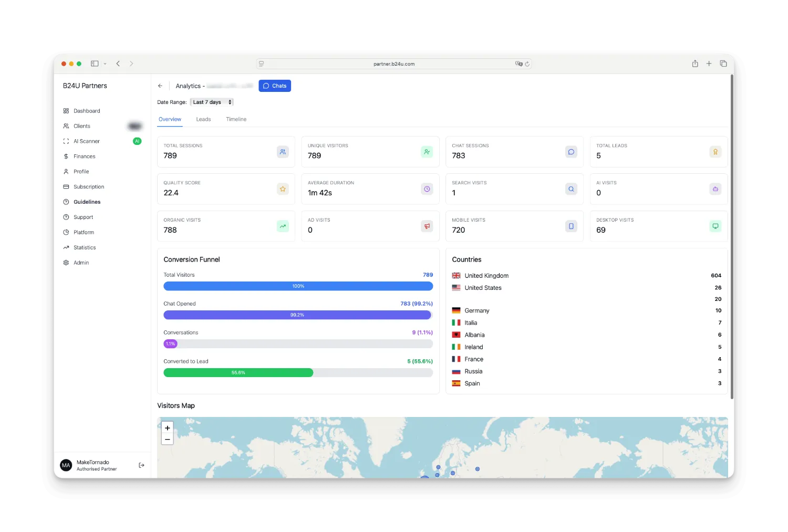Open the Safari share icon
Viewport: 788px width, 532px height.
click(x=695, y=64)
